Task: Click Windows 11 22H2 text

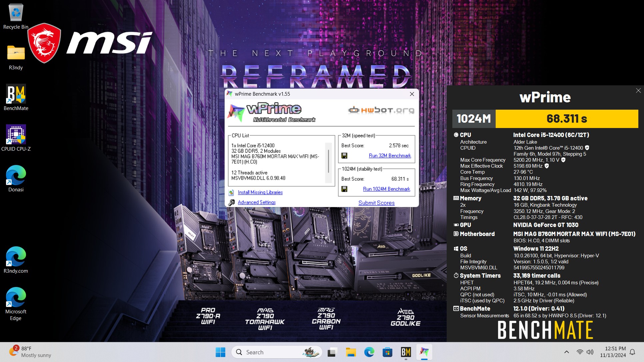Action: coord(536,249)
